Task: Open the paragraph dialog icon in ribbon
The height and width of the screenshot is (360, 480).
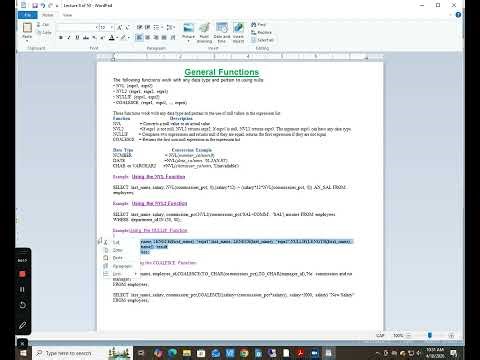Action: (x=173, y=38)
